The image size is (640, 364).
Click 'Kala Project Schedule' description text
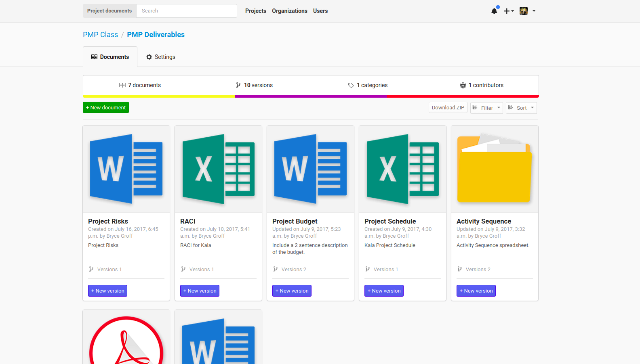click(x=390, y=245)
